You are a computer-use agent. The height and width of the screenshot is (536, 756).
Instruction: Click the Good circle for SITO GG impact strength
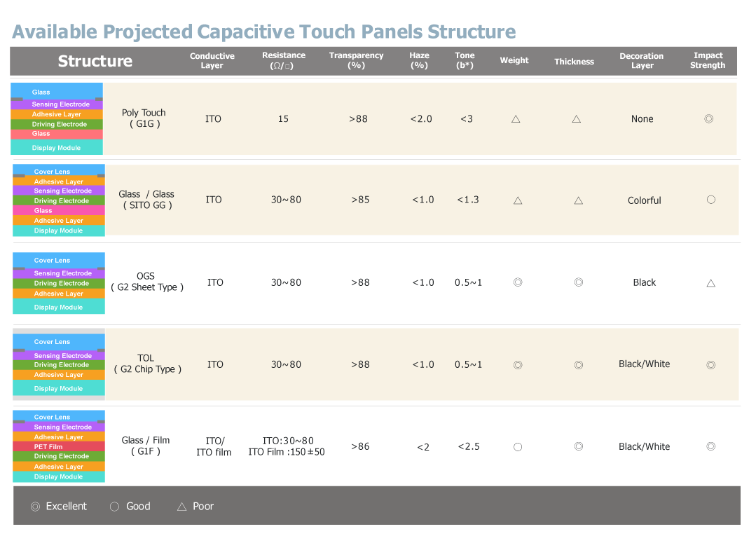click(710, 200)
